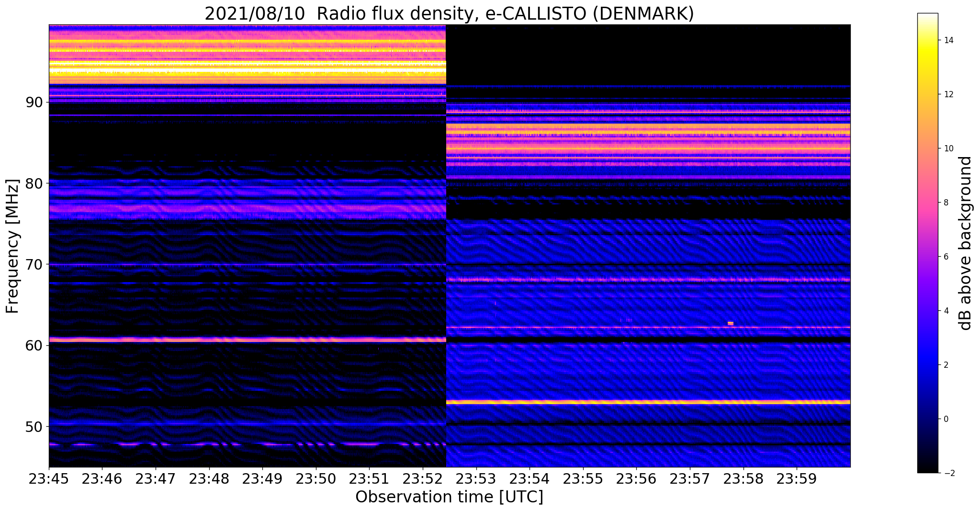Click the small orange burst near 23:58
The width and height of the screenshot is (980, 511).
731,323
